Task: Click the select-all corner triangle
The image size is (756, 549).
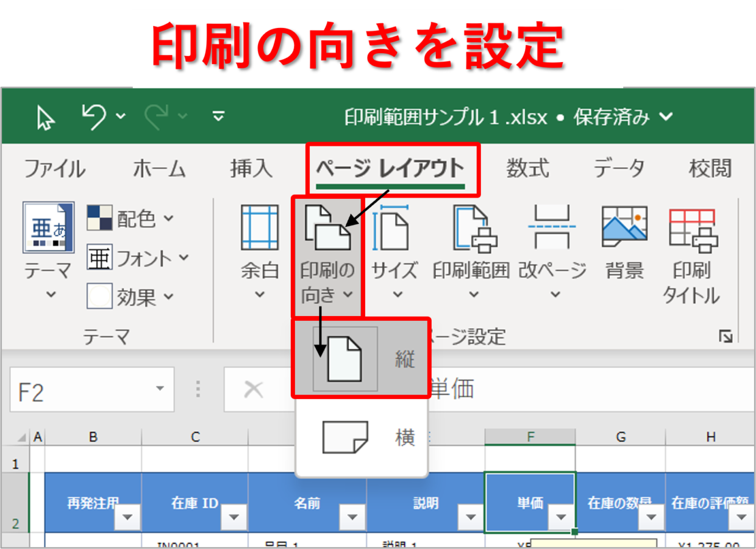Action: [x=21, y=437]
